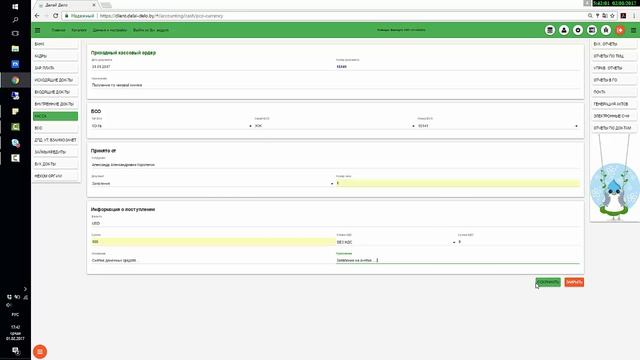The width and height of the screenshot is (640, 360).
Task: Open Task View on the taskbar
Action: pos(15,33)
